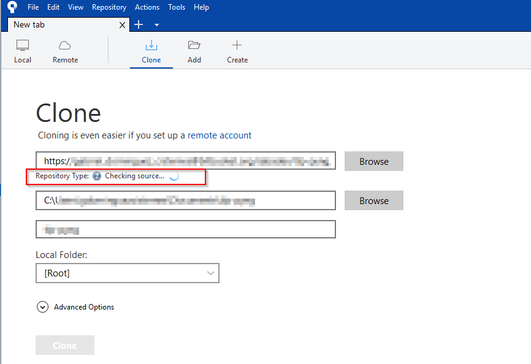This screenshot has height=364, width=531.
Task: Click the source URL input field
Action: (186, 161)
